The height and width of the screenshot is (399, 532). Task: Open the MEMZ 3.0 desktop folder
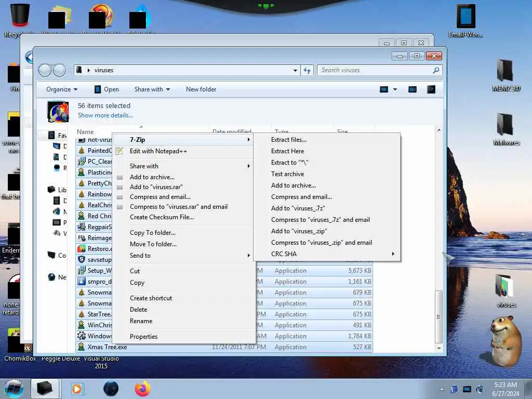click(x=506, y=71)
